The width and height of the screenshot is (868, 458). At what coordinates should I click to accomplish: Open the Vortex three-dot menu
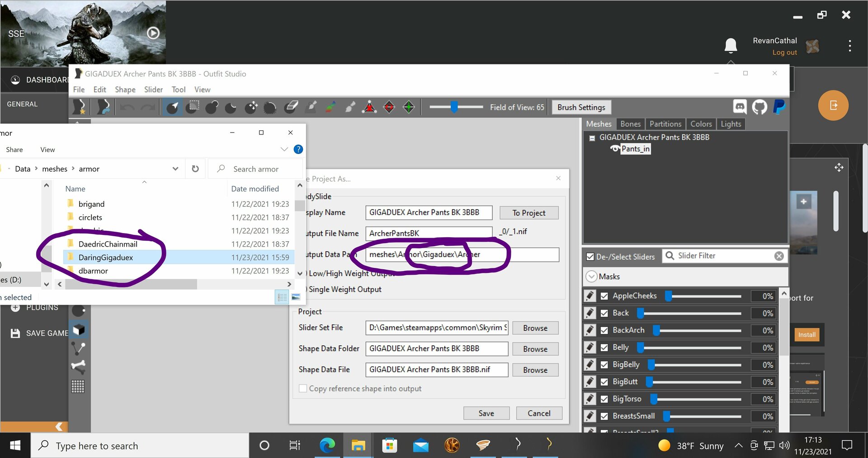click(x=850, y=46)
